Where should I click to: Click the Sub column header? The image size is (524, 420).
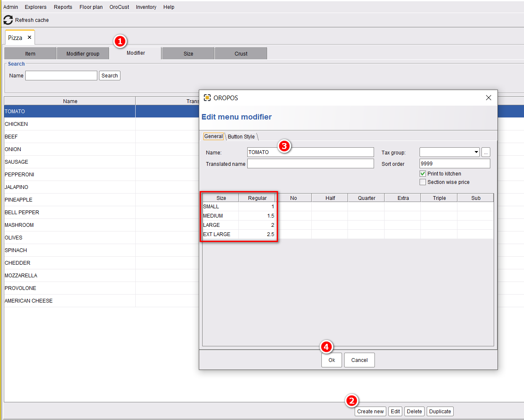(x=476, y=198)
